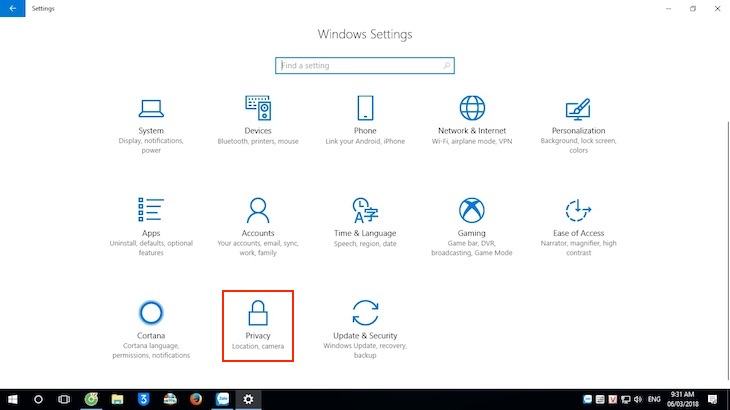Open the Windows Start menu
The height and width of the screenshot is (410, 730).
pyautogui.click(x=13, y=399)
